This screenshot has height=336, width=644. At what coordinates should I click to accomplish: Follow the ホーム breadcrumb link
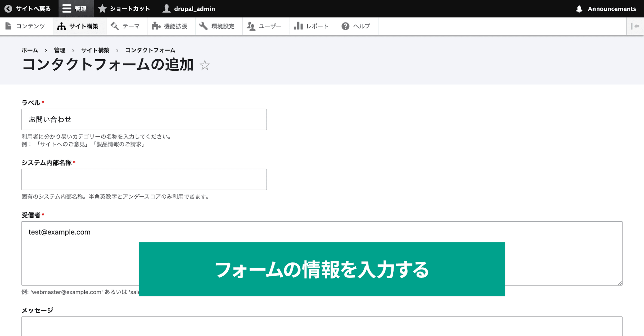coord(30,50)
